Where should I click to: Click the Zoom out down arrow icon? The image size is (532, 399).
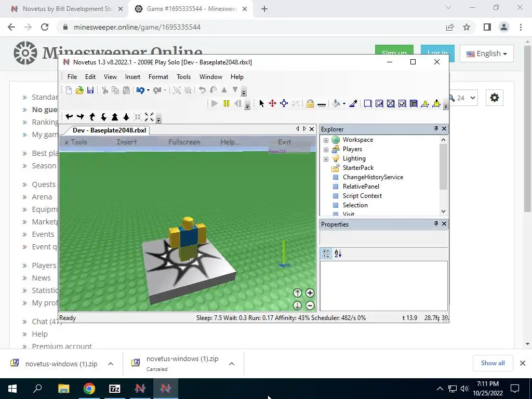click(126, 117)
